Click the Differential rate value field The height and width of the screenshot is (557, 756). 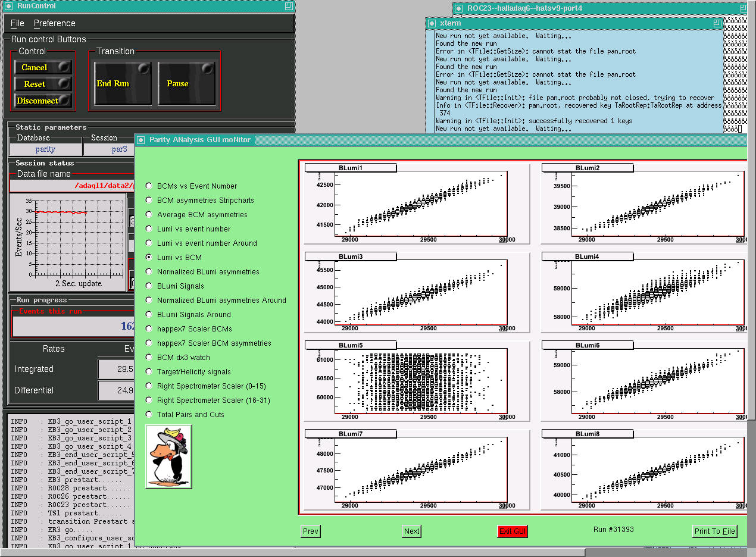[x=117, y=390]
